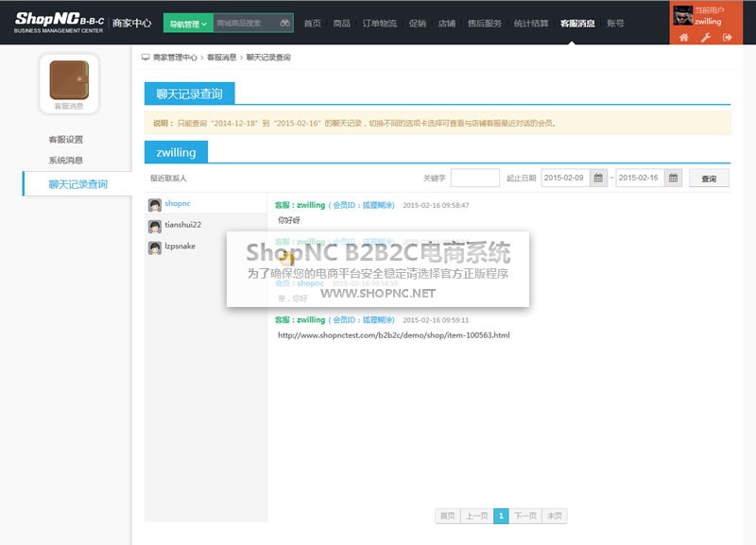Open the 订单物流 top menu
Screen dimensions: 756x545
(x=380, y=23)
